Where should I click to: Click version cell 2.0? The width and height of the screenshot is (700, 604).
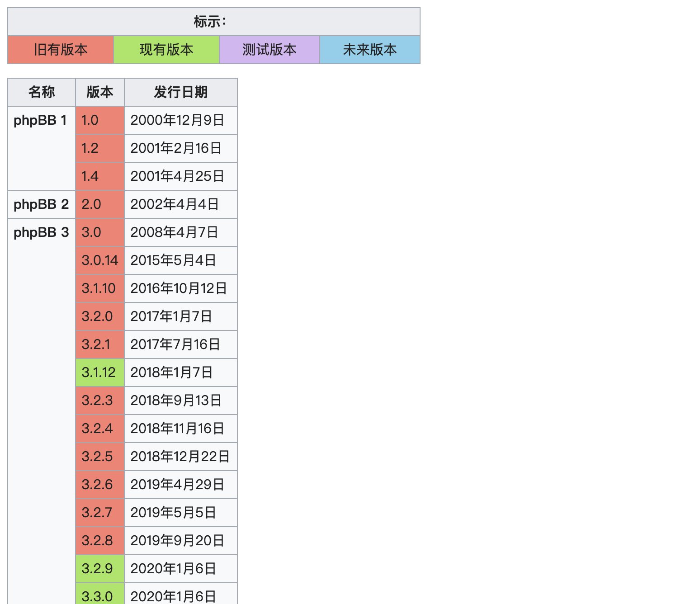[100, 204]
